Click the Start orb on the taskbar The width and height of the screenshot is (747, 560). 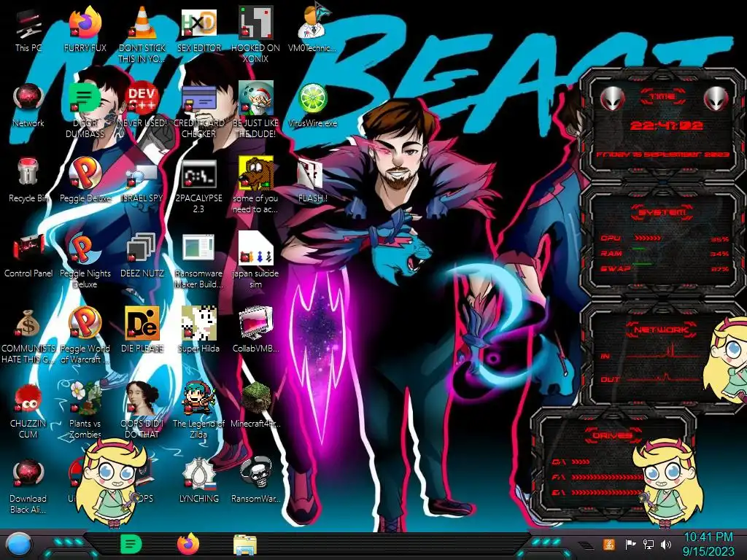[x=18, y=544]
